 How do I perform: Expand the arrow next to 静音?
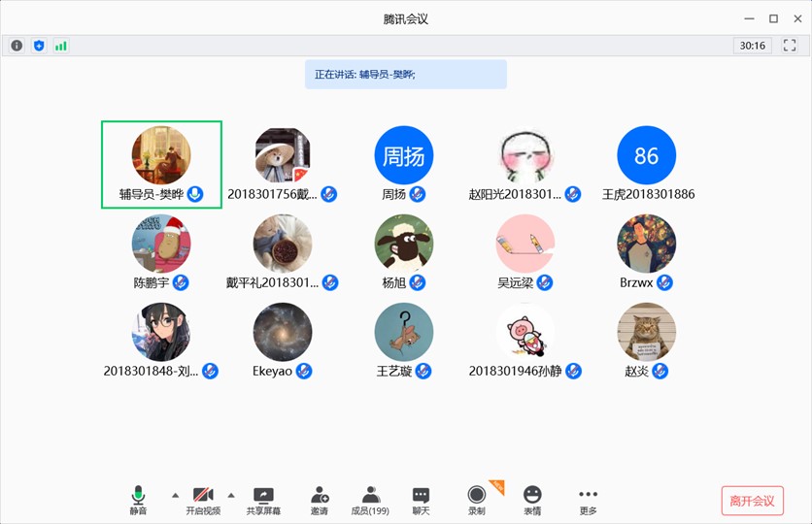pos(175,495)
